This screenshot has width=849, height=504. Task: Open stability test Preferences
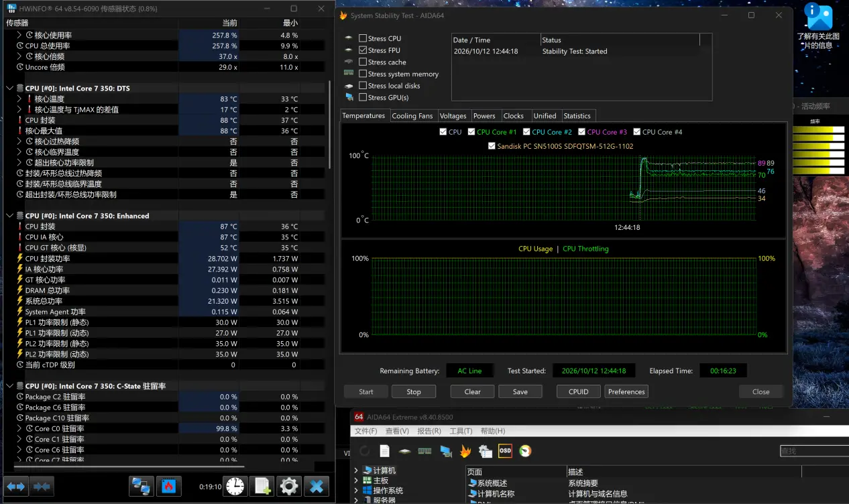pos(627,392)
